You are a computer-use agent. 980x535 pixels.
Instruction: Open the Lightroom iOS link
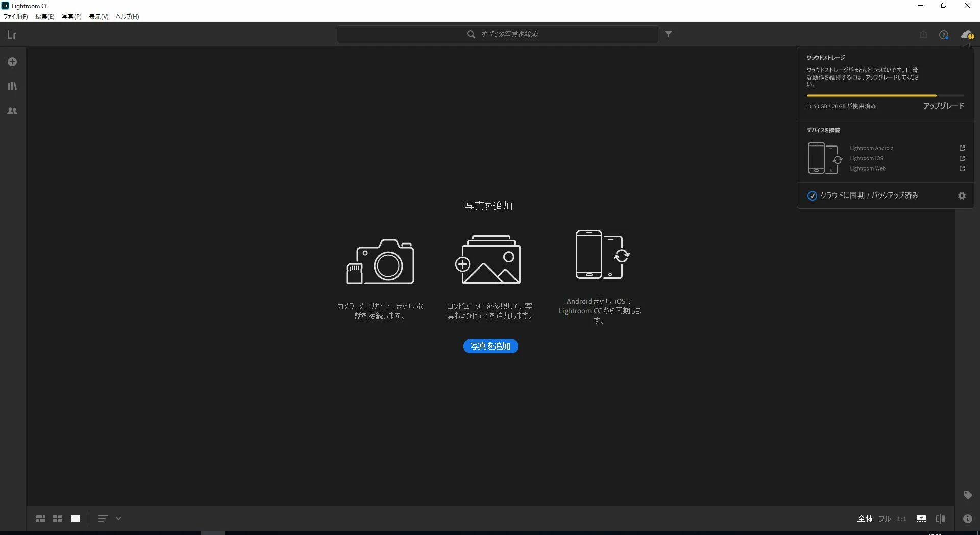click(866, 158)
